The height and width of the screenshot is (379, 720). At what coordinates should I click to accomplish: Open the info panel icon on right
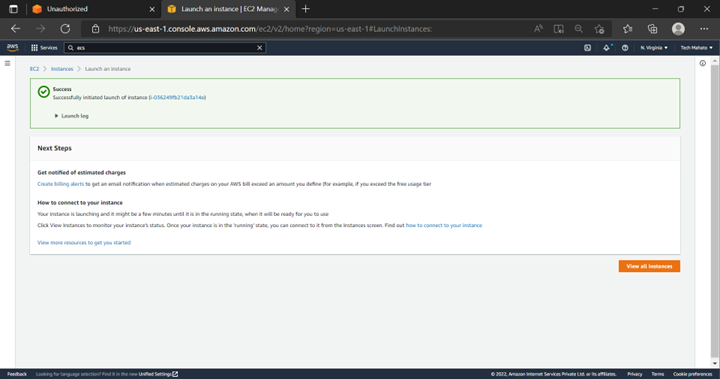(703, 63)
